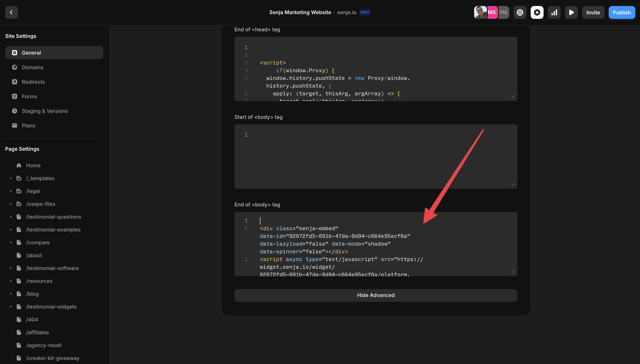
Task: Click the /compare page icon
Action: click(19, 243)
